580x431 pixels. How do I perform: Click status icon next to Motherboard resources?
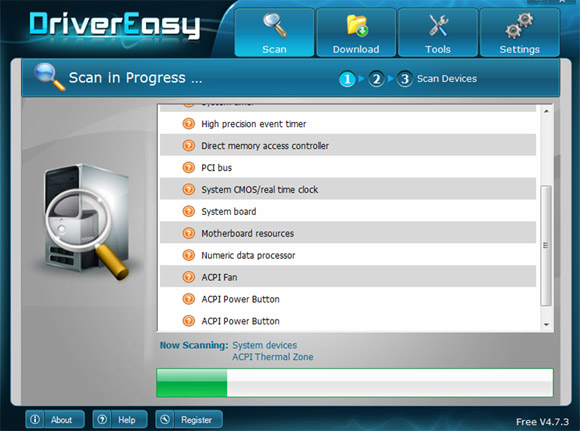tap(189, 233)
